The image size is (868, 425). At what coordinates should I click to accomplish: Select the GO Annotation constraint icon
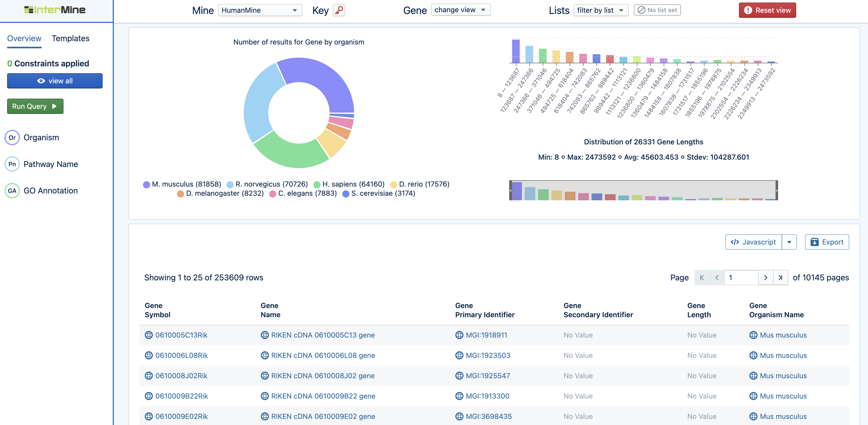click(x=12, y=190)
